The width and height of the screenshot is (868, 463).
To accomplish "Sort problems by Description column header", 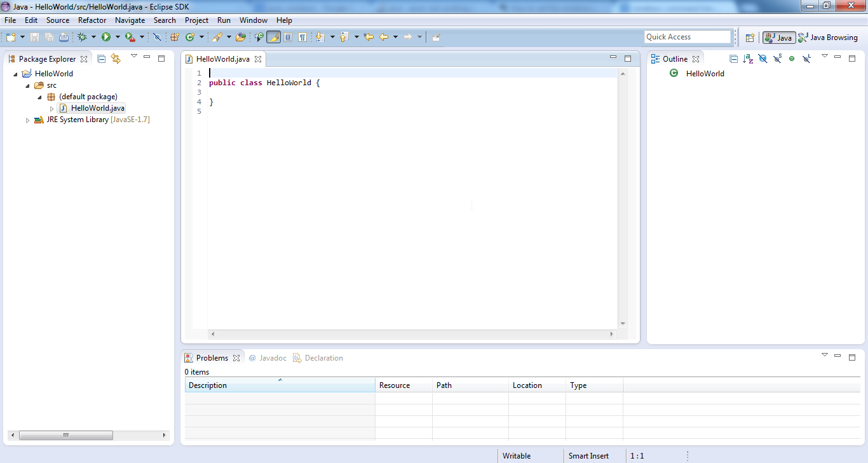I will (280, 385).
